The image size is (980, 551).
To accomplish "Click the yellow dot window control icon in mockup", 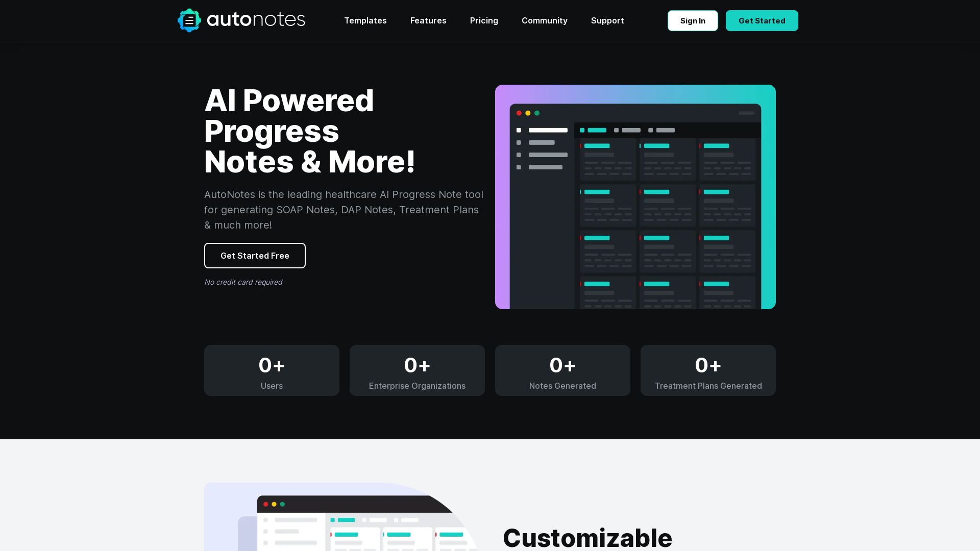I will click(x=528, y=112).
